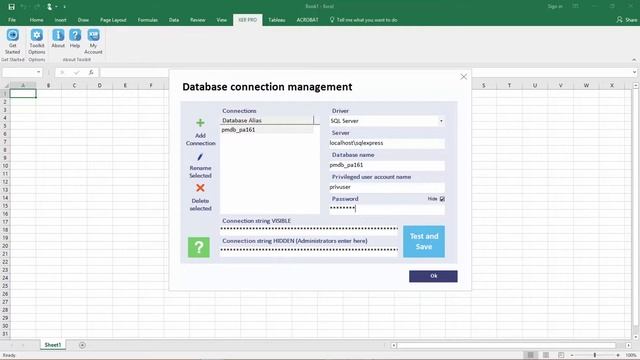Collapse the ribbon with the up arrow

tap(634, 60)
